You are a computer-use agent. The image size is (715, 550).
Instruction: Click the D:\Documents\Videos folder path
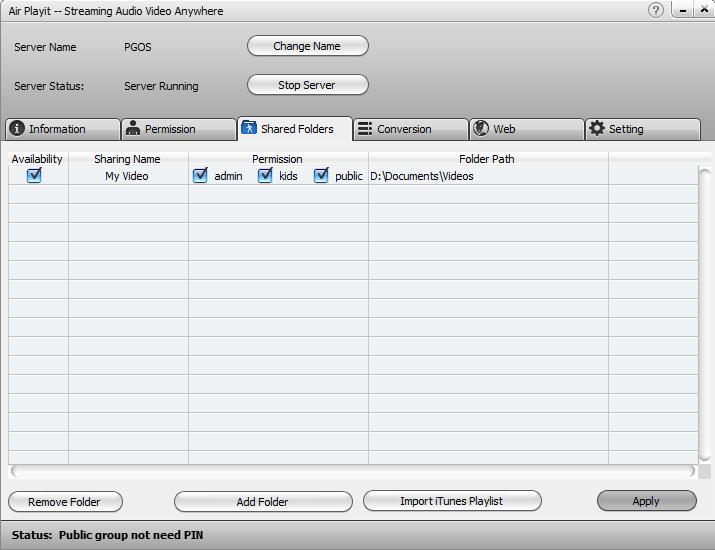point(422,176)
